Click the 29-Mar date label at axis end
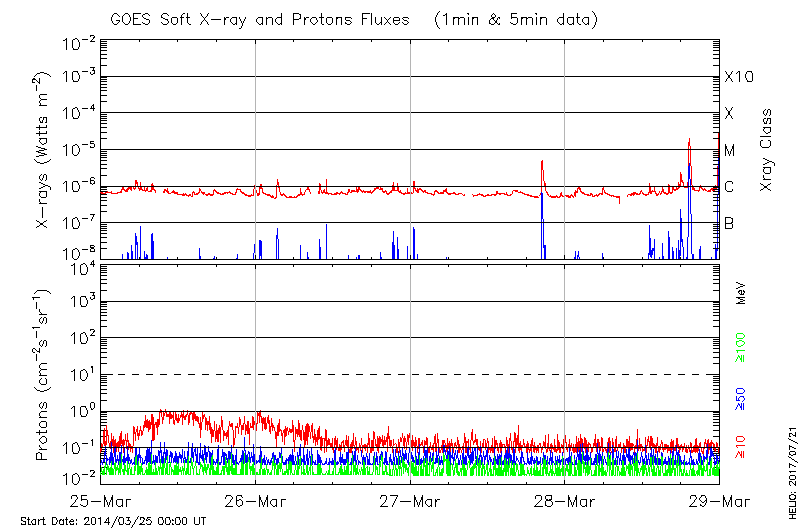The image size is (800, 530). click(x=719, y=501)
